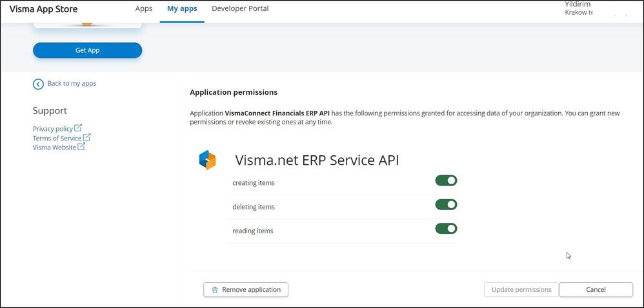Click the trash icon in Remove application

[215, 290]
